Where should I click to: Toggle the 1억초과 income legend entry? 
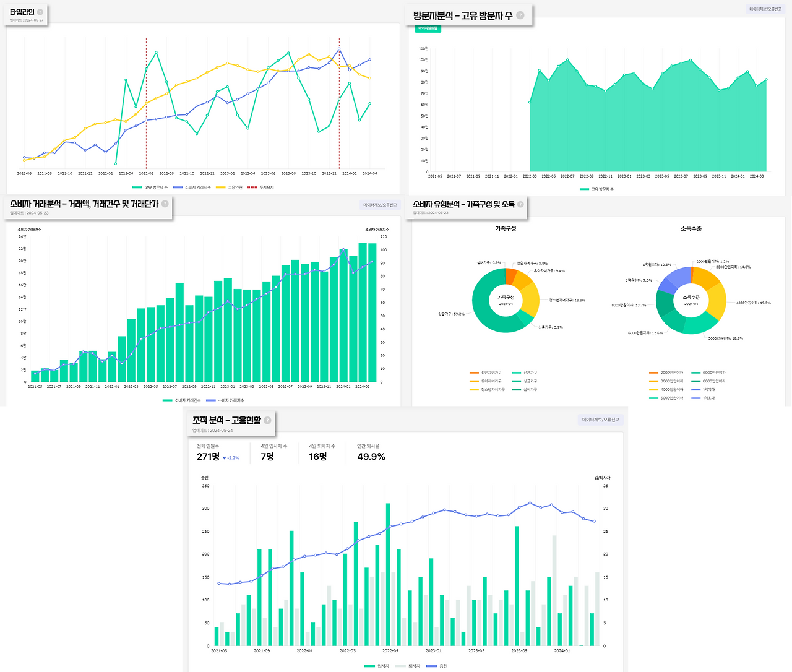703,398
